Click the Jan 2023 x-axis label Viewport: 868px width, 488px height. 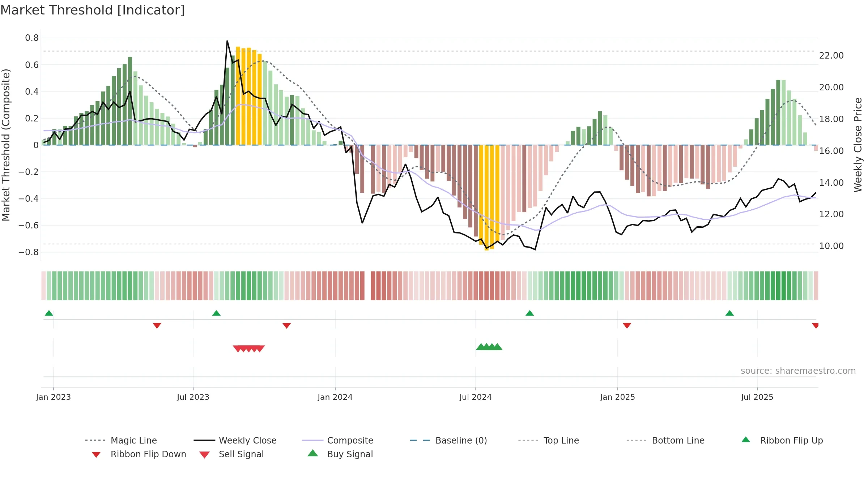pos(54,397)
